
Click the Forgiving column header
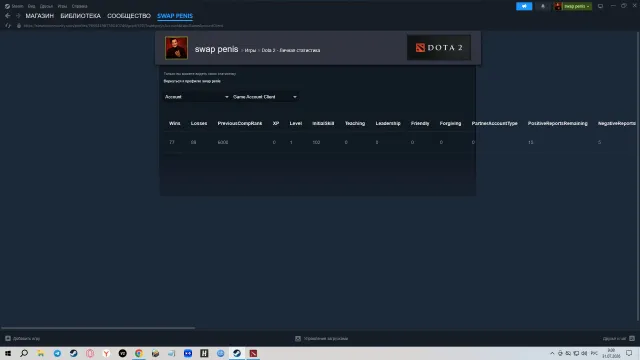click(x=450, y=123)
